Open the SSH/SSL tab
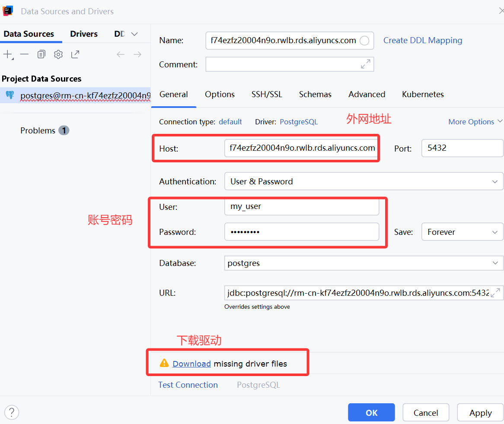Screen dimensions: 504x424 (x=267, y=95)
